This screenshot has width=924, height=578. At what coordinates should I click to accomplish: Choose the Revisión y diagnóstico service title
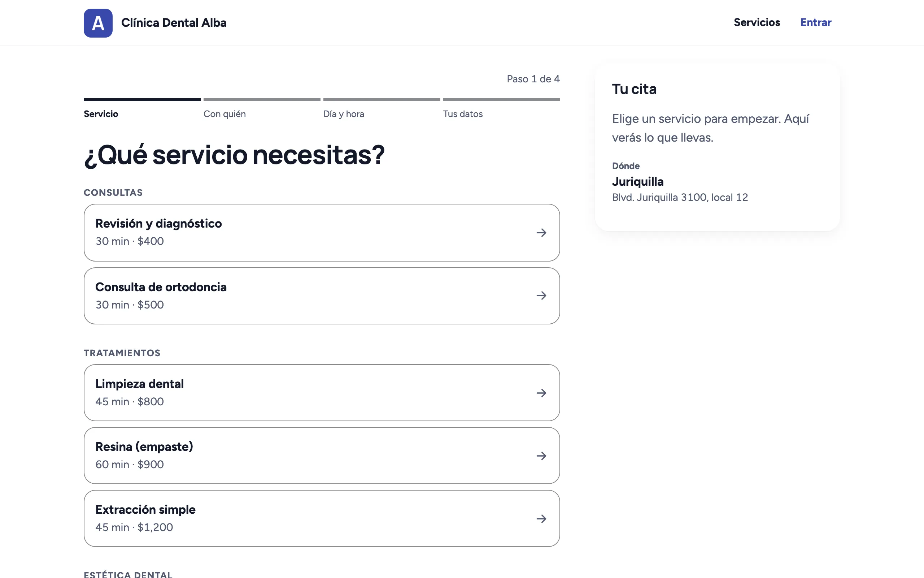point(158,224)
